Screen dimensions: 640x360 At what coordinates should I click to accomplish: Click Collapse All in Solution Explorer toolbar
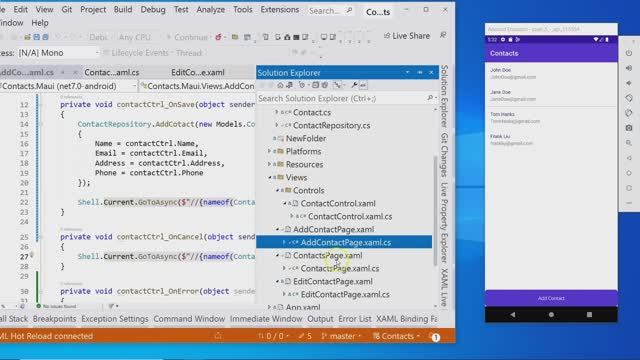pyautogui.click(x=316, y=85)
